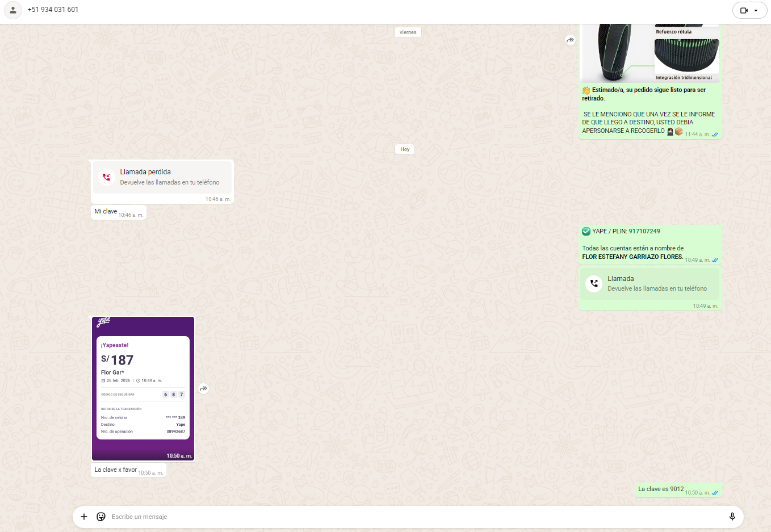Click the 'viernes' date label
Image resolution: width=771 pixels, height=532 pixels.
(x=408, y=32)
